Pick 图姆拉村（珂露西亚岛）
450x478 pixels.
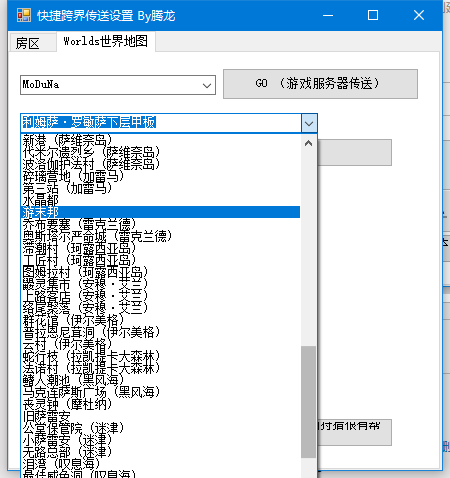(x=160, y=272)
